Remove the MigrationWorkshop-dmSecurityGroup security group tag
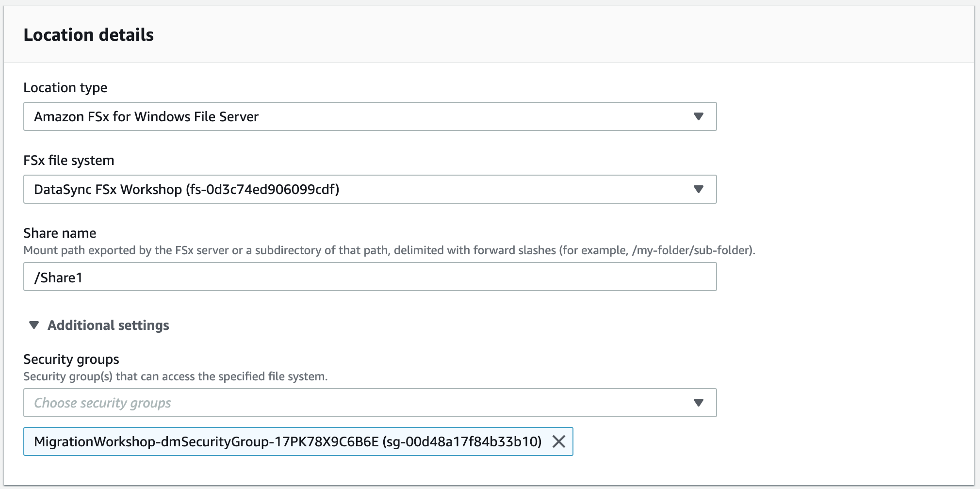Viewport: 980px width, 489px height. (x=559, y=441)
